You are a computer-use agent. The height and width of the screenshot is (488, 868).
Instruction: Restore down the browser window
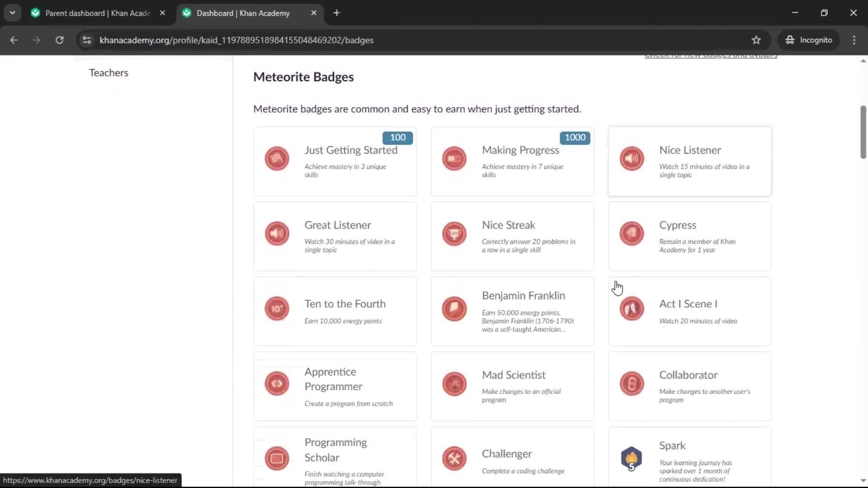coord(824,13)
